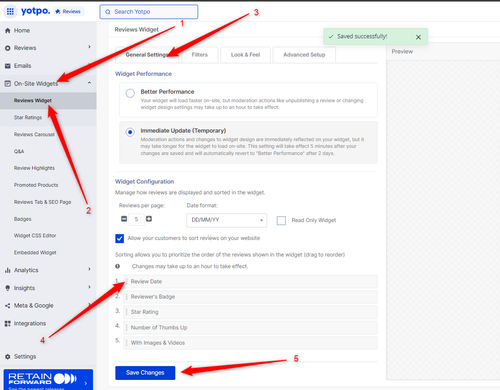This screenshot has width=500, height=390.
Task: Click the Emails envelope icon
Action: tap(8, 66)
